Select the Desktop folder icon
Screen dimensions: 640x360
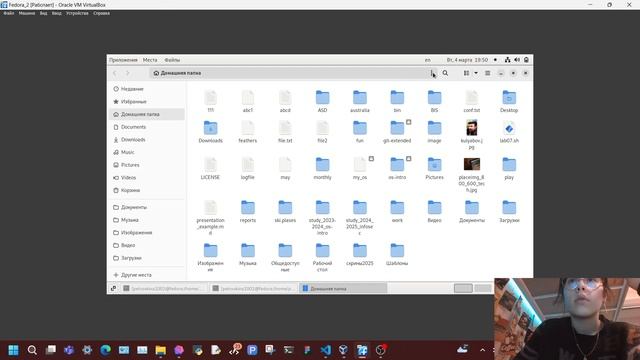coord(509,98)
